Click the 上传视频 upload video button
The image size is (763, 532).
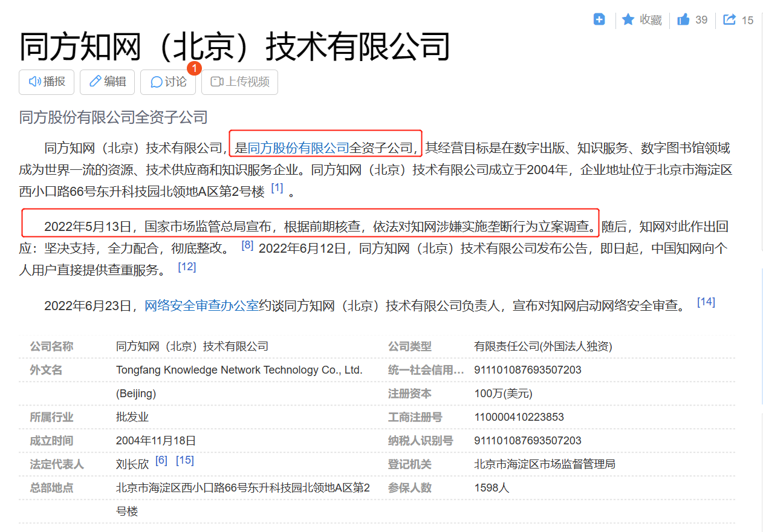click(x=239, y=82)
